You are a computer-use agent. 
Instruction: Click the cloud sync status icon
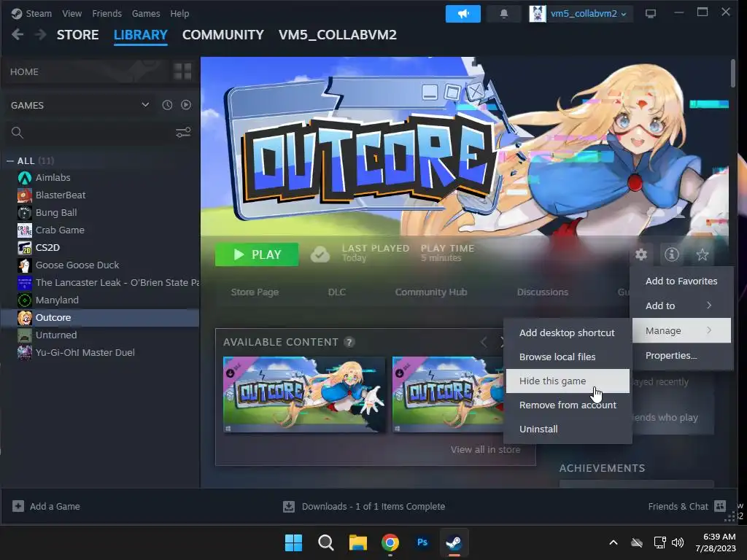pyautogui.click(x=320, y=254)
